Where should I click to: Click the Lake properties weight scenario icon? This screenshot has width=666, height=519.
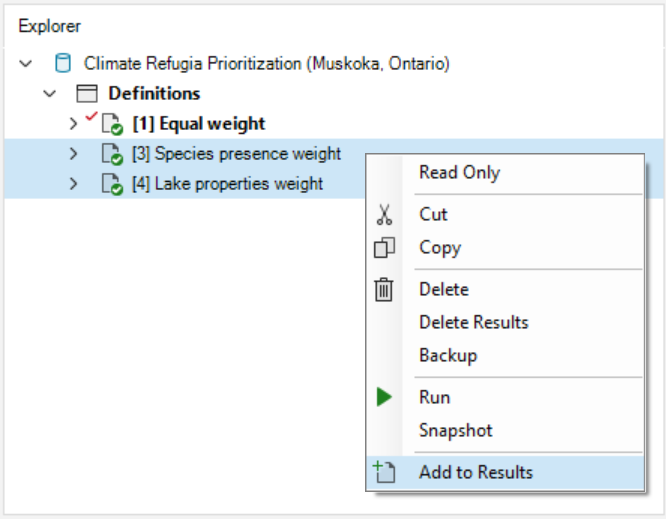tap(111, 184)
